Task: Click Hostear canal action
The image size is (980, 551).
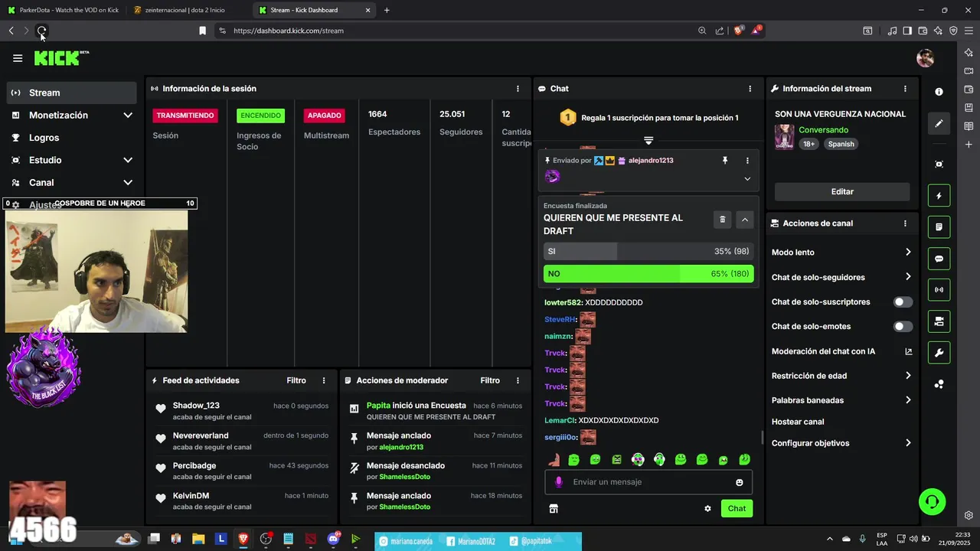Action: click(x=798, y=422)
